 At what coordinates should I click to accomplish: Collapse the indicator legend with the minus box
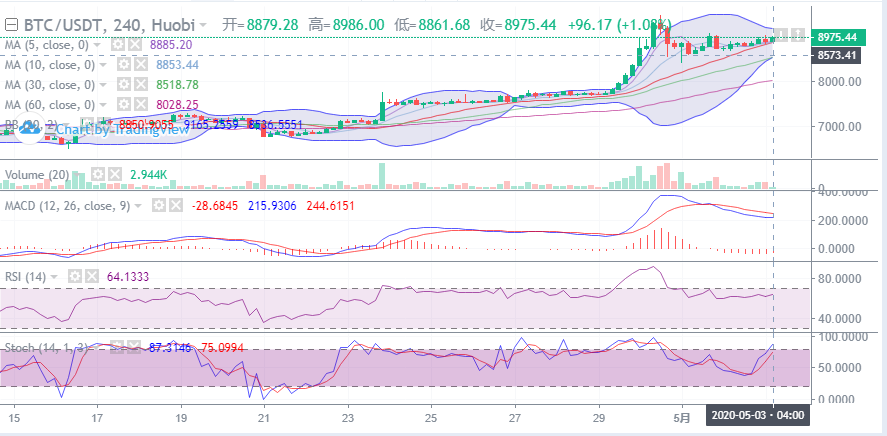click(x=11, y=25)
